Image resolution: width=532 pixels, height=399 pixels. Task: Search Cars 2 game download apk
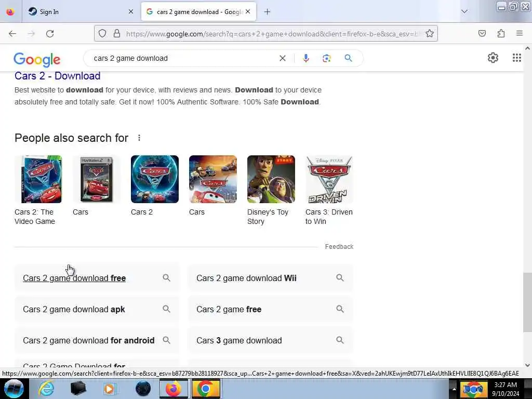[97, 310]
